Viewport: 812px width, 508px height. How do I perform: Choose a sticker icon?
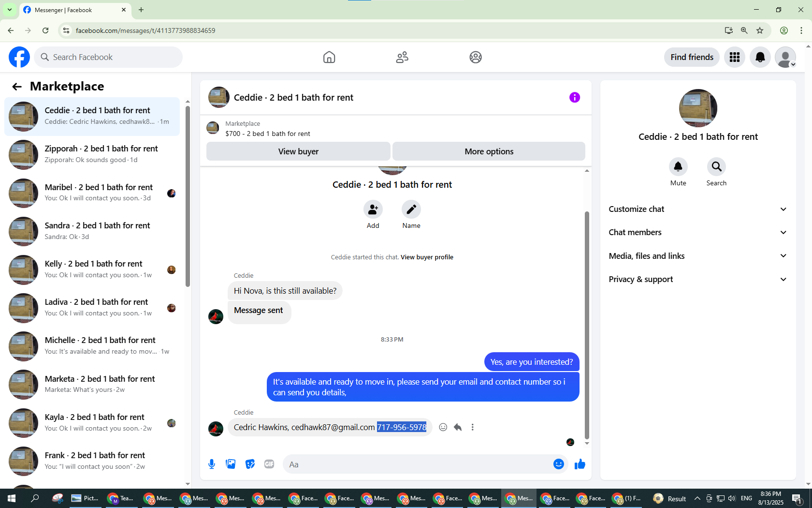click(250, 464)
